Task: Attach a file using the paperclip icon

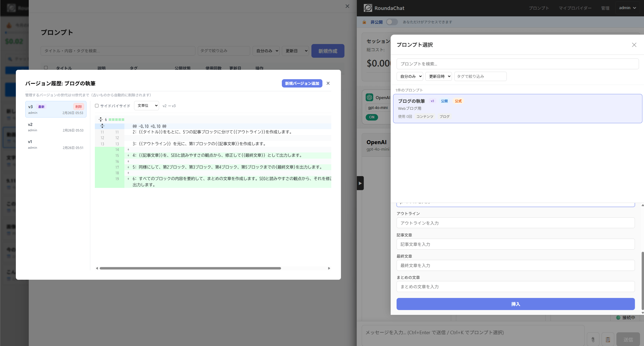Action: [593, 339]
